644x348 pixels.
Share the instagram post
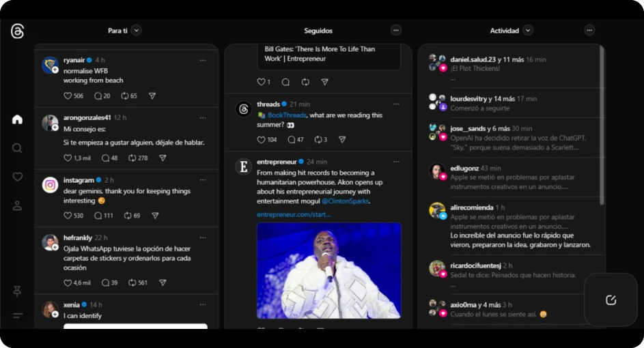[x=155, y=216]
